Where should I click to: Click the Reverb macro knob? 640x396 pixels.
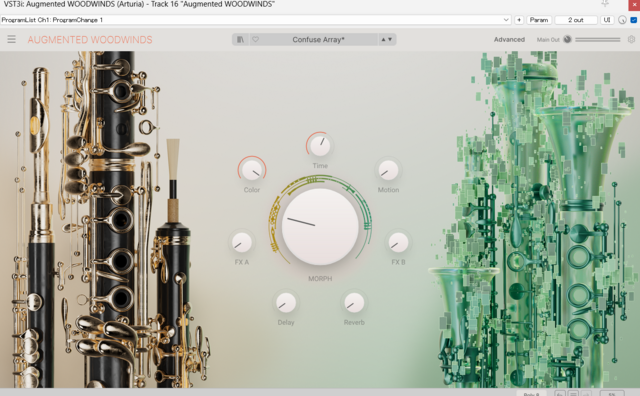click(354, 303)
